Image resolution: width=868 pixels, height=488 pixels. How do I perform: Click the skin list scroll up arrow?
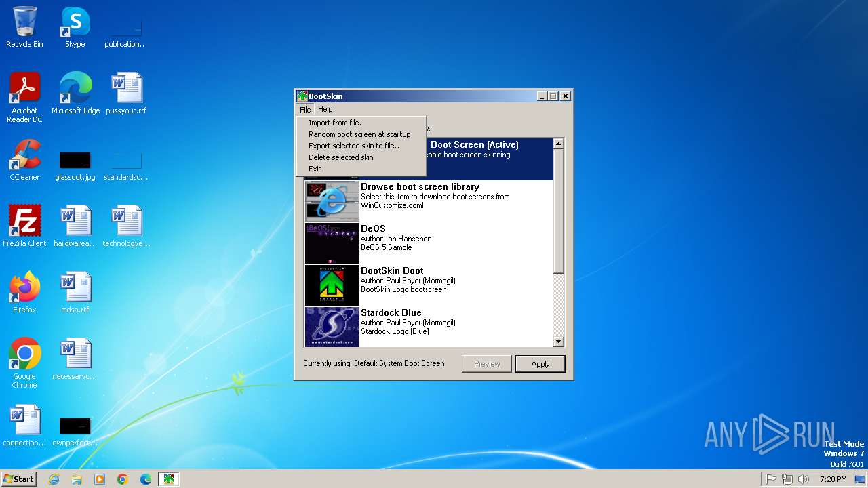(559, 144)
